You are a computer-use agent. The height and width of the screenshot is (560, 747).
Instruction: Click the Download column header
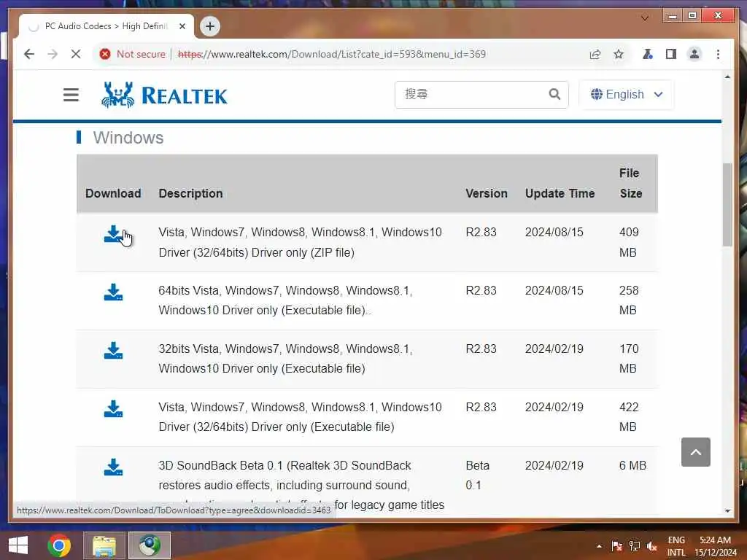tap(113, 193)
